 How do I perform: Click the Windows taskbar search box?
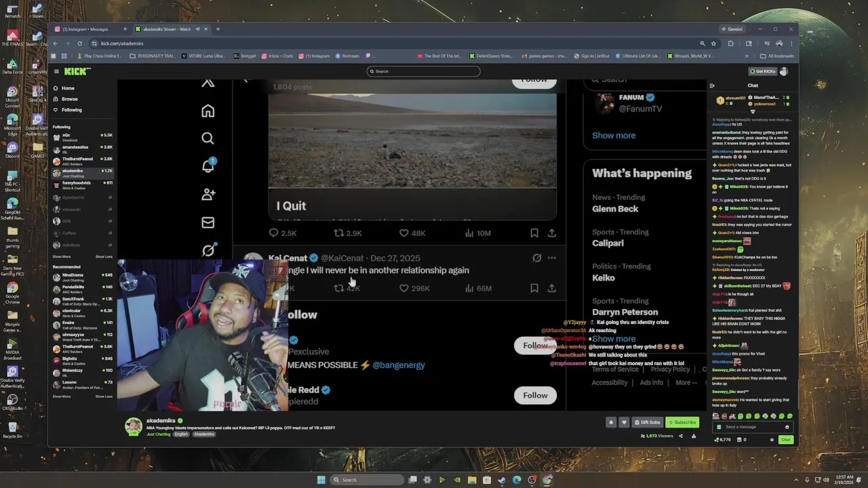(x=366, y=480)
